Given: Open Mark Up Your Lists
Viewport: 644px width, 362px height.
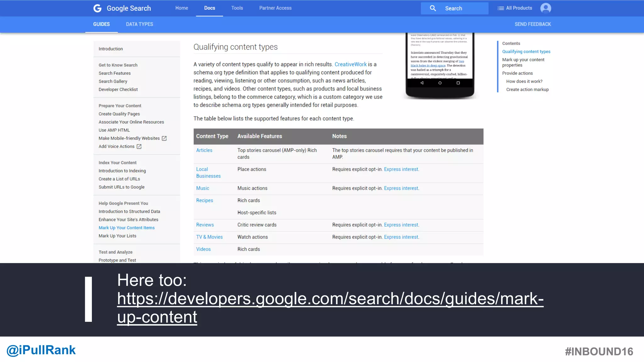Looking at the screenshot, I should point(117,236).
